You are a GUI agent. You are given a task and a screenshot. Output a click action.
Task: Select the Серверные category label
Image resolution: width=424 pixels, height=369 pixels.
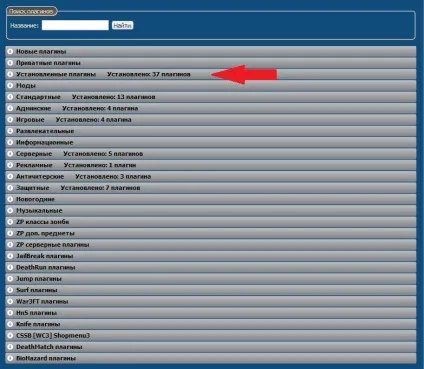[34, 154]
